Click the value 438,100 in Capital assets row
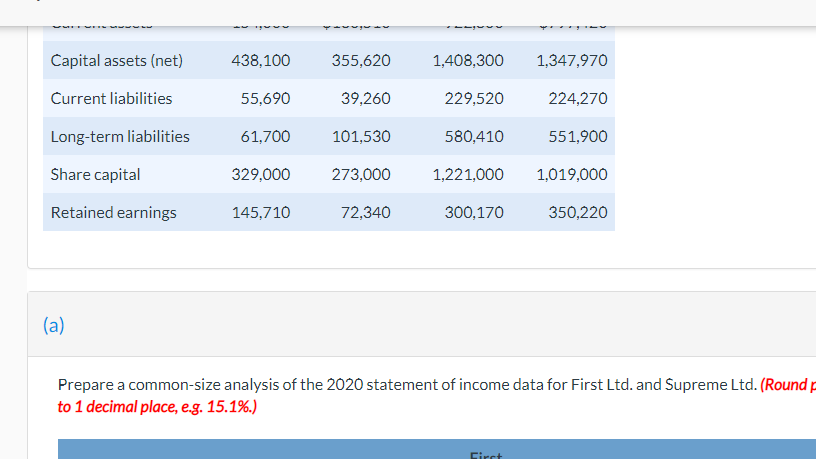The width and height of the screenshot is (816, 459). click(x=261, y=60)
